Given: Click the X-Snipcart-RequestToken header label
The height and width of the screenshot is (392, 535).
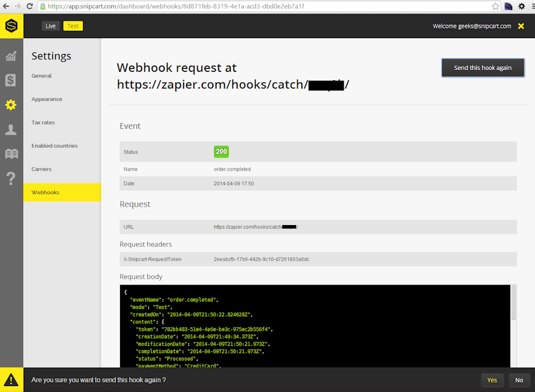Looking at the screenshot, I should (x=153, y=260).
